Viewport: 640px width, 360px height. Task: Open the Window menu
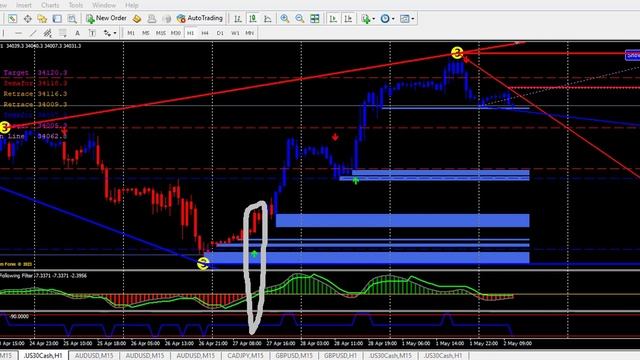click(104, 5)
